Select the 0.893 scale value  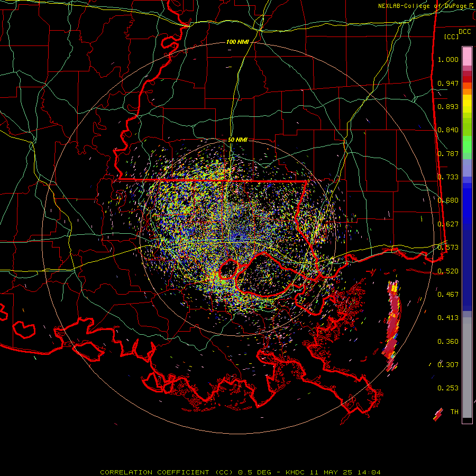[448, 106]
